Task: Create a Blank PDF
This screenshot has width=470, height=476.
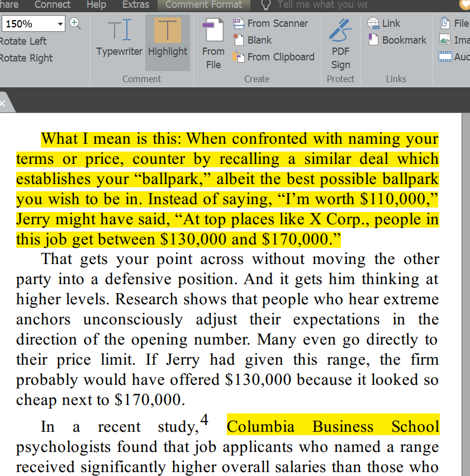Action: [255, 40]
